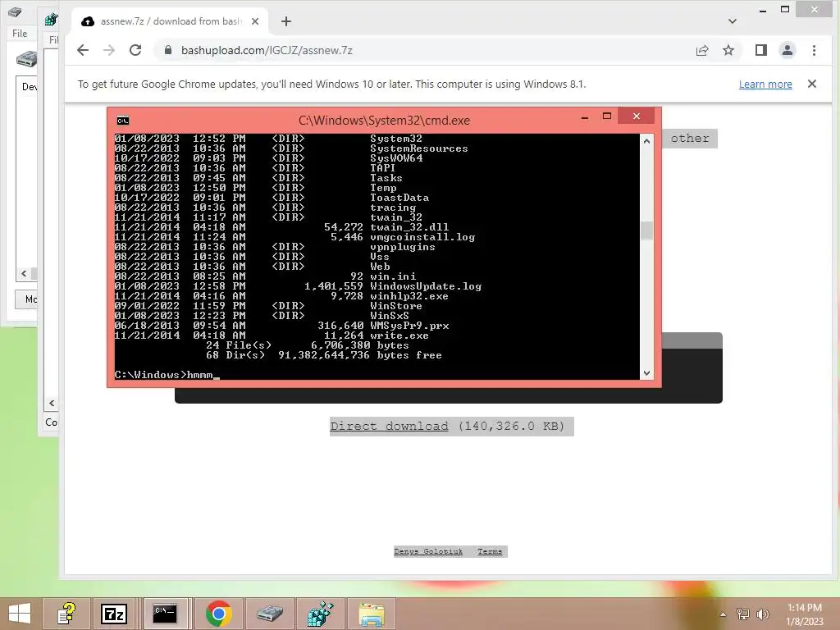840x630 pixels.
Task: Open network tray icon
Action: (743, 614)
